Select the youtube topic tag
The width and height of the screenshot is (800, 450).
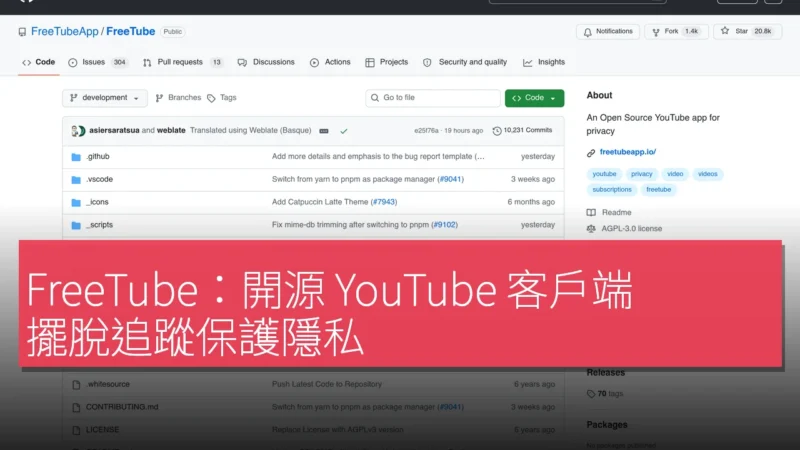[604, 174]
